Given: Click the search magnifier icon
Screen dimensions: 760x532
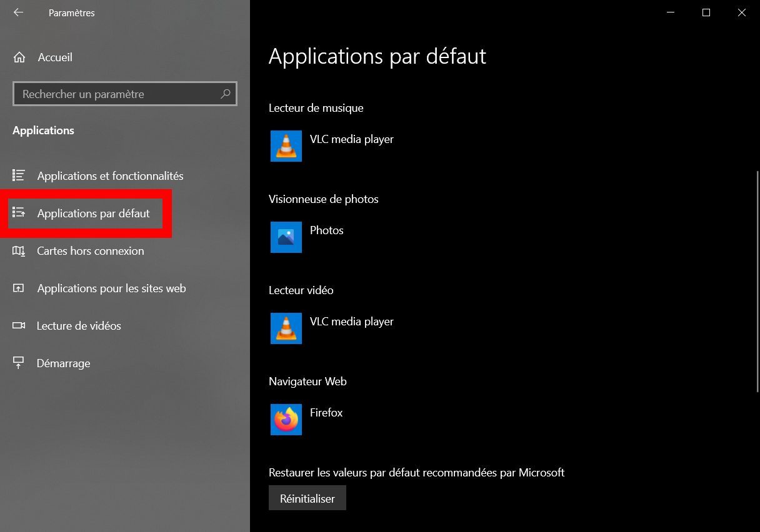Looking at the screenshot, I should pyautogui.click(x=226, y=94).
